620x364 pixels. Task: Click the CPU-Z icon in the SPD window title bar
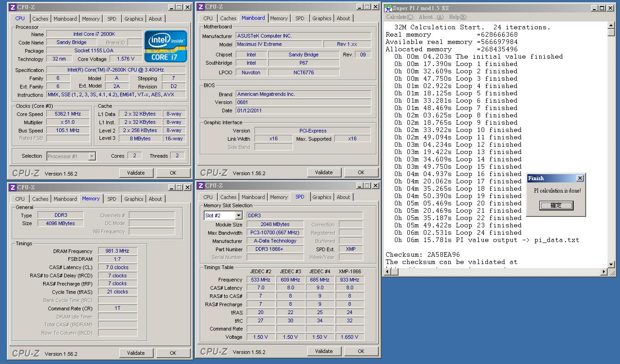pyautogui.click(x=200, y=186)
